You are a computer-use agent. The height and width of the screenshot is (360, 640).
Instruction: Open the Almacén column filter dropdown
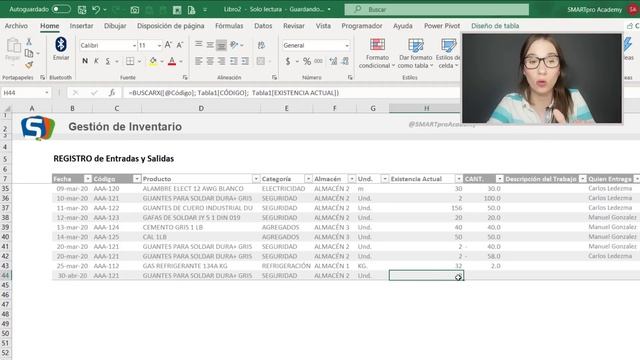click(351, 179)
